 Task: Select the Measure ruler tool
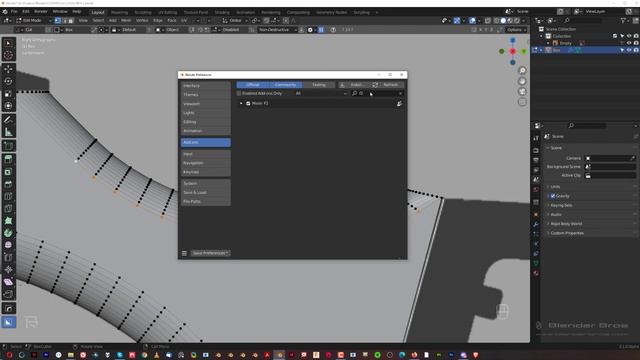[8, 132]
